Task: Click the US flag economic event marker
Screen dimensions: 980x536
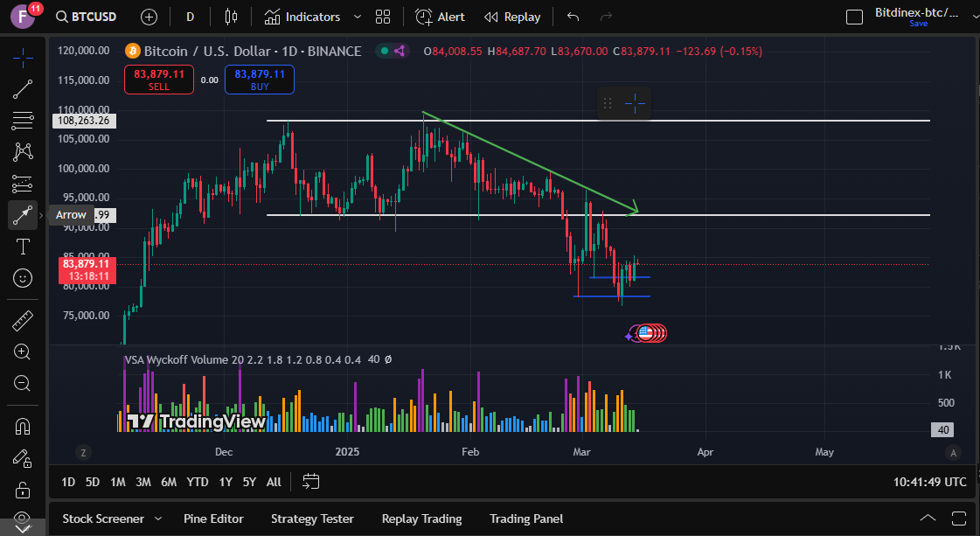Action: pyautogui.click(x=646, y=333)
